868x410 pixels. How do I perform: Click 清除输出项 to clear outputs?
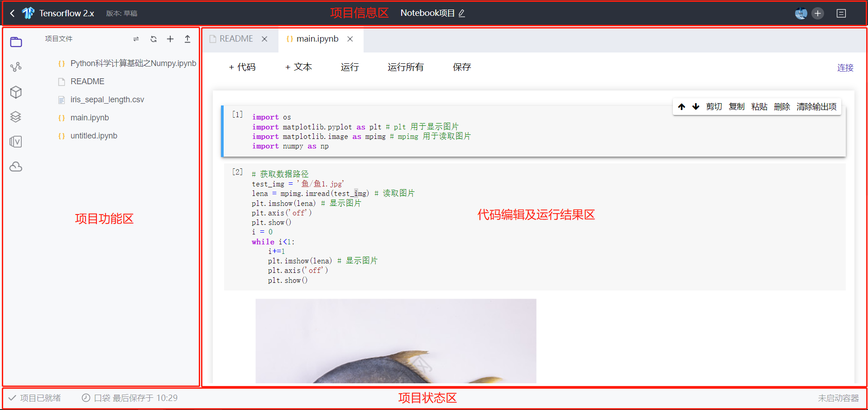[816, 106]
